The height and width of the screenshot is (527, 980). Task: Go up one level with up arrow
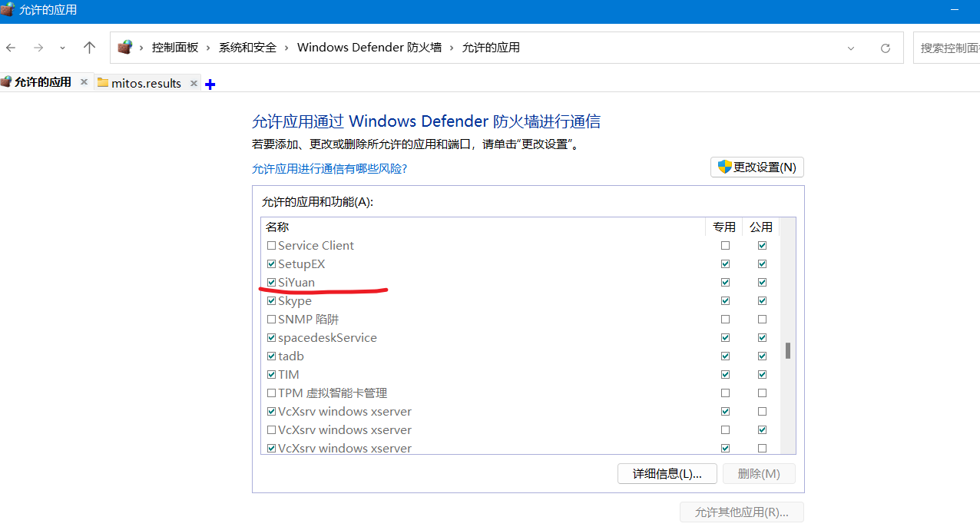(x=89, y=48)
